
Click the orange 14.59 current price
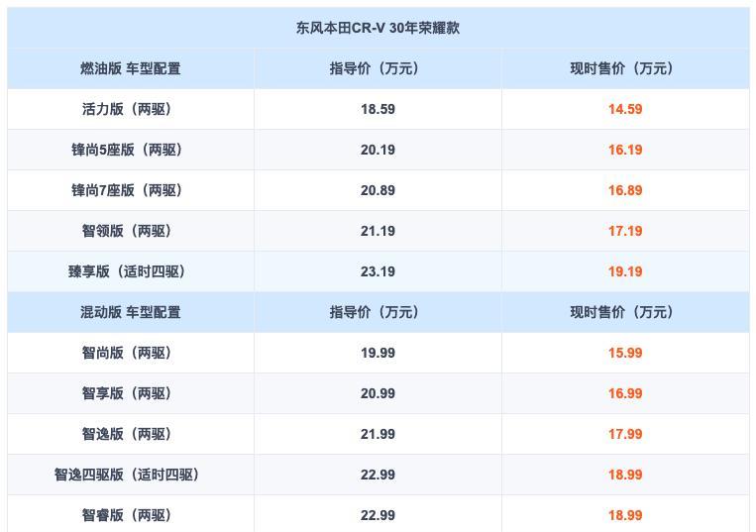(x=625, y=109)
